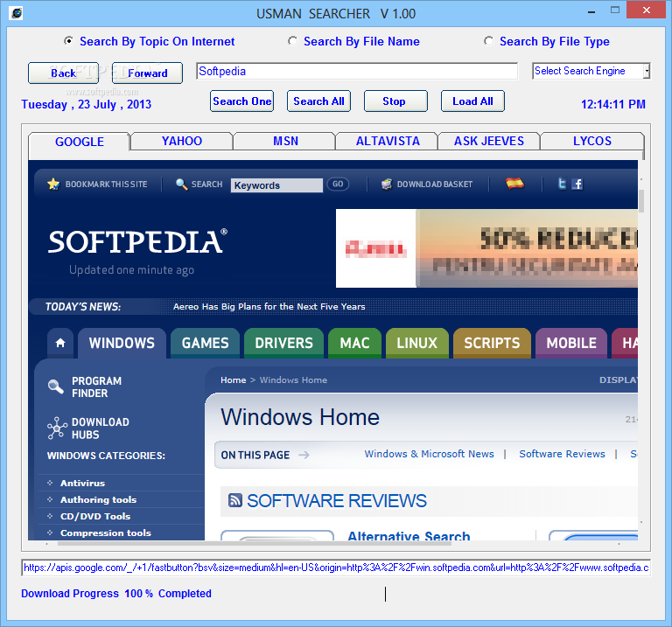Open the Software Reviews page link
Screen dimensions: 672x627
click(x=562, y=454)
